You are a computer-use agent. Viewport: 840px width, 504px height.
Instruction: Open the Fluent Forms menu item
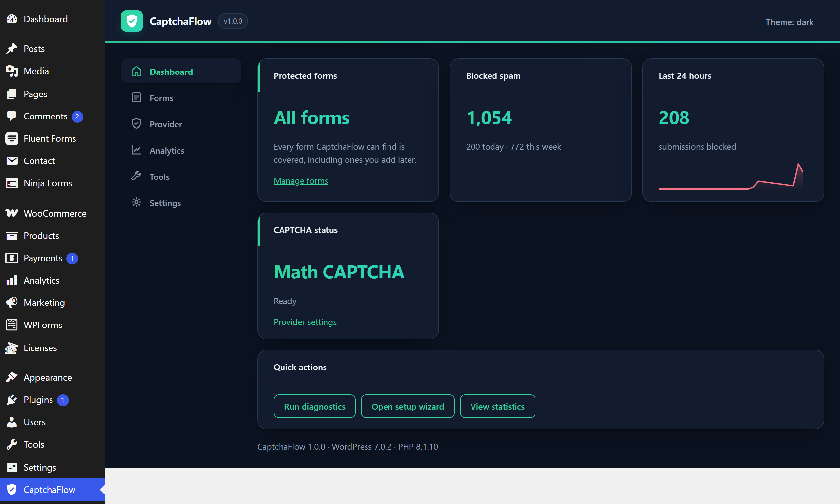52,138
